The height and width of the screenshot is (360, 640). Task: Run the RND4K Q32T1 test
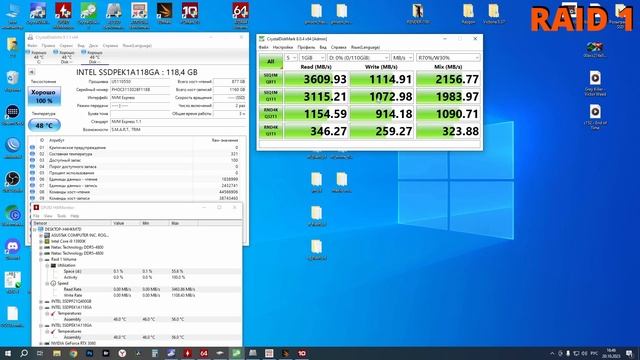[271, 113]
